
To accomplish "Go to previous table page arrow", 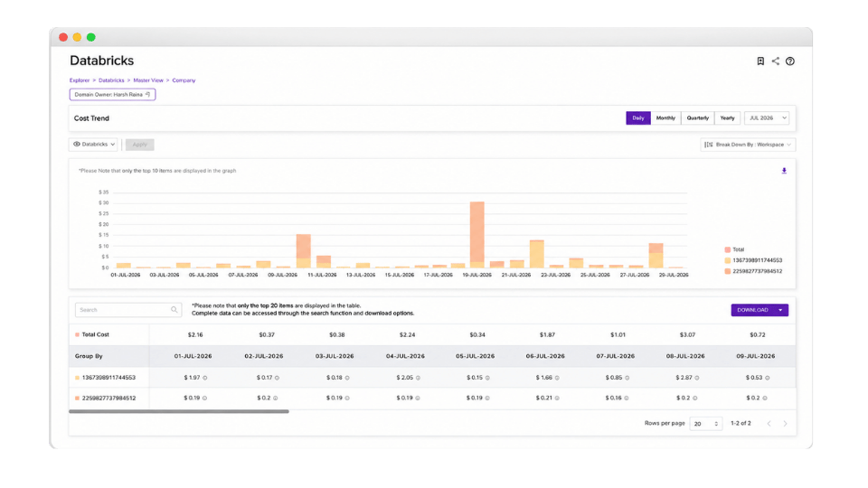I will (769, 424).
